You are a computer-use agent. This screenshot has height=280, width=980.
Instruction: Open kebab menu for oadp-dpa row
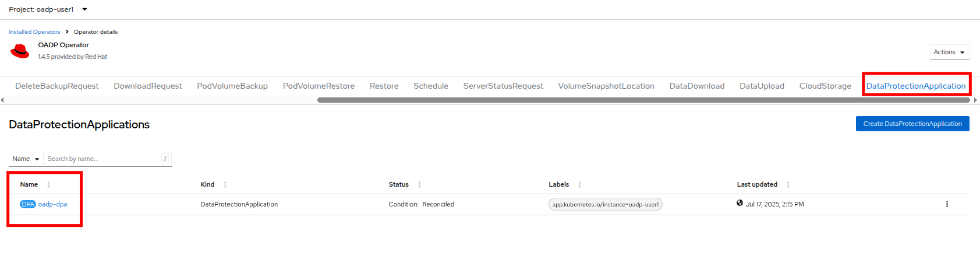[947, 204]
